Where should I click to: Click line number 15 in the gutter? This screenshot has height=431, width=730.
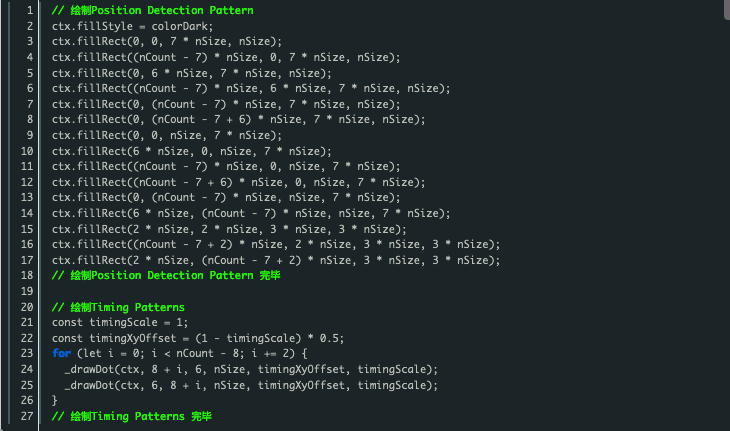(x=27, y=229)
